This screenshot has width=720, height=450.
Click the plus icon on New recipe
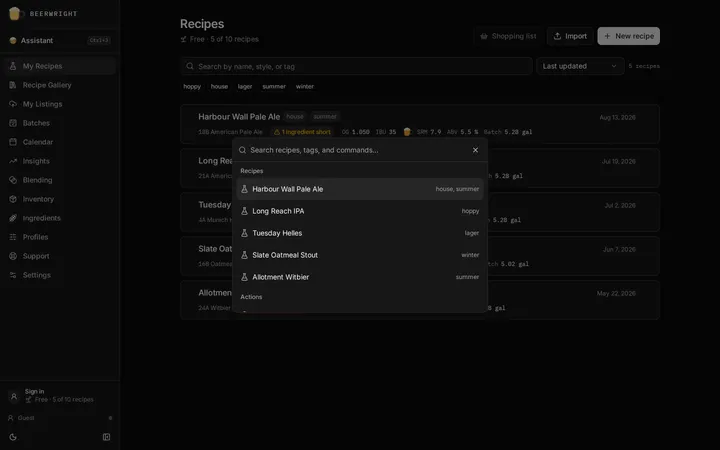click(608, 36)
